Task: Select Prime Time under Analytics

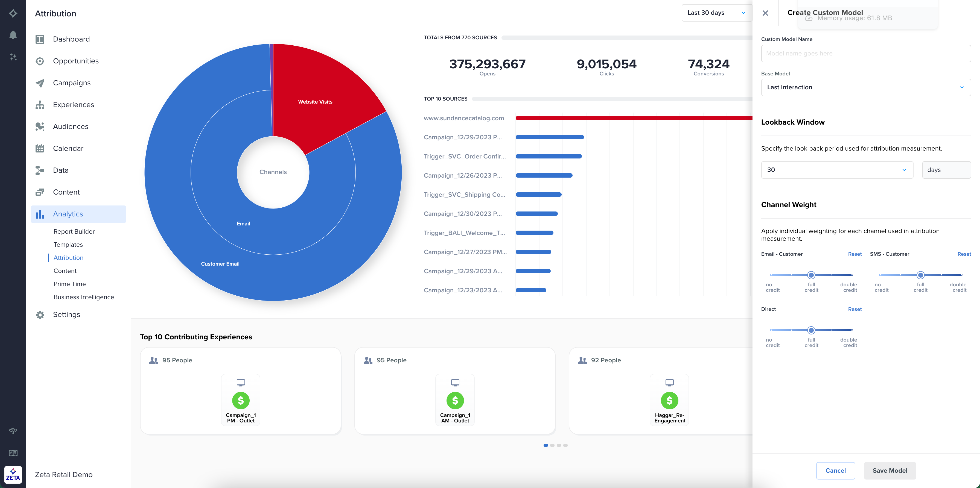Action: pyautogui.click(x=70, y=284)
